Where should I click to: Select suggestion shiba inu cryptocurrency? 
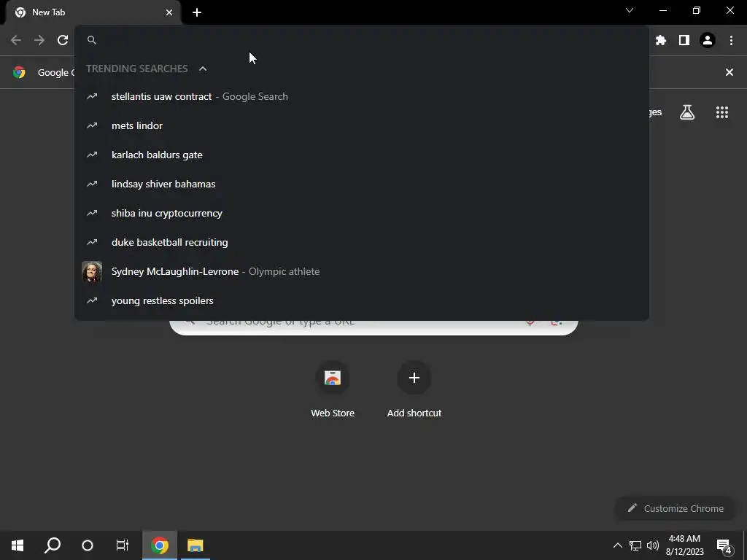[x=362, y=213]
